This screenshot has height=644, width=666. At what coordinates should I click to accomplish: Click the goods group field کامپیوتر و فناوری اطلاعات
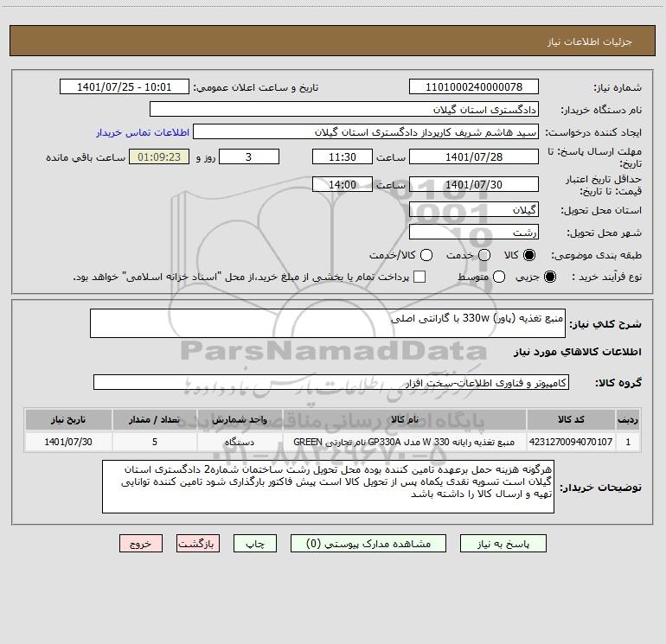point(331,382)
